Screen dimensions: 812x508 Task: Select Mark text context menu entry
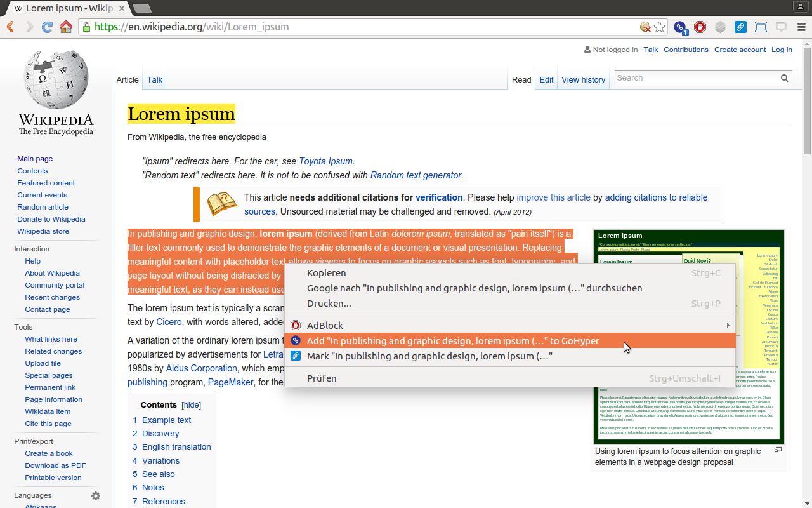coord(509,356)
